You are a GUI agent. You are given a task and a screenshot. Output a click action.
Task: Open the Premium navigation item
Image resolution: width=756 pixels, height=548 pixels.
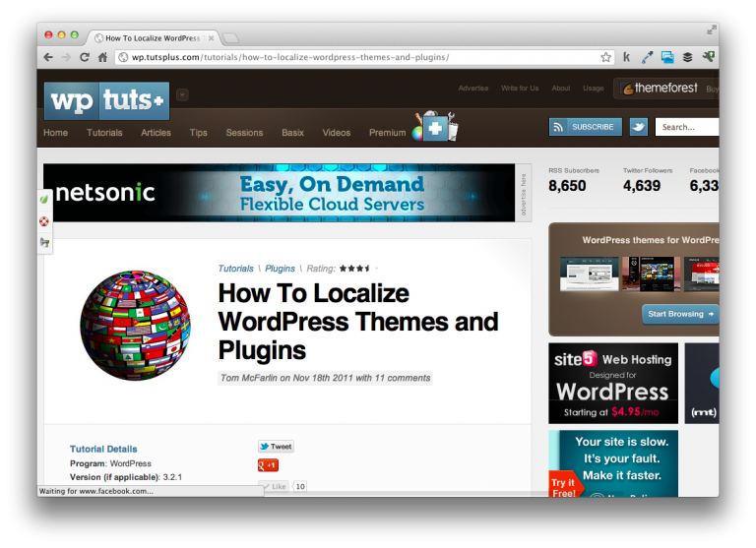pos(387,133)
